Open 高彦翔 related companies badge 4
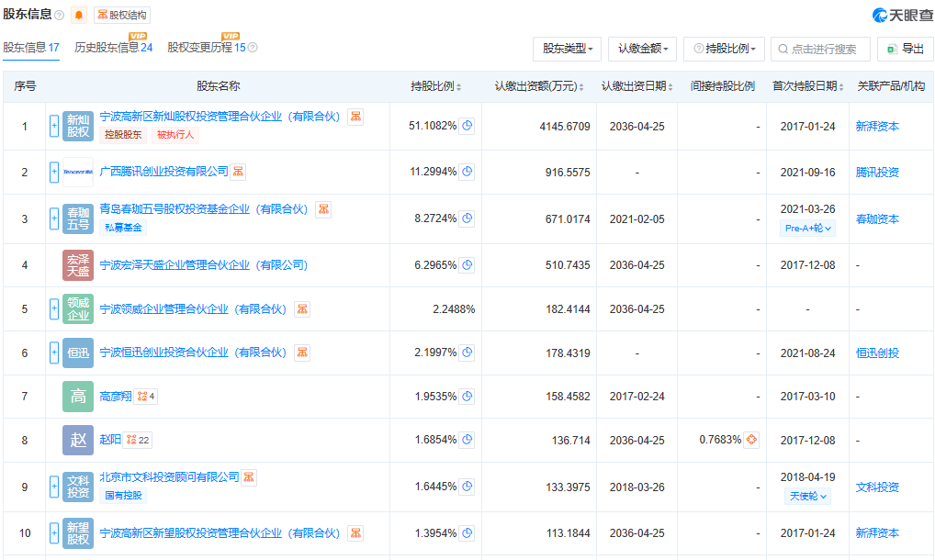 click(145, 397)
